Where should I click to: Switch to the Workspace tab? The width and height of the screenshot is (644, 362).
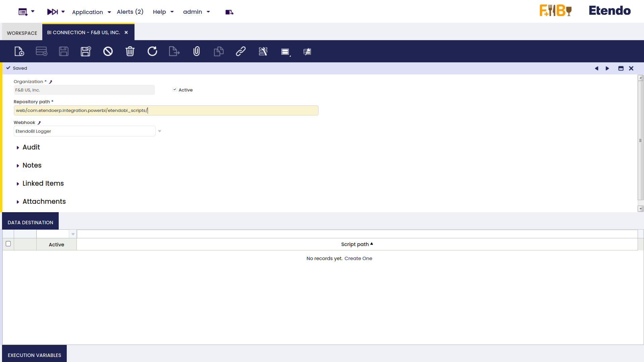point(22,33)
